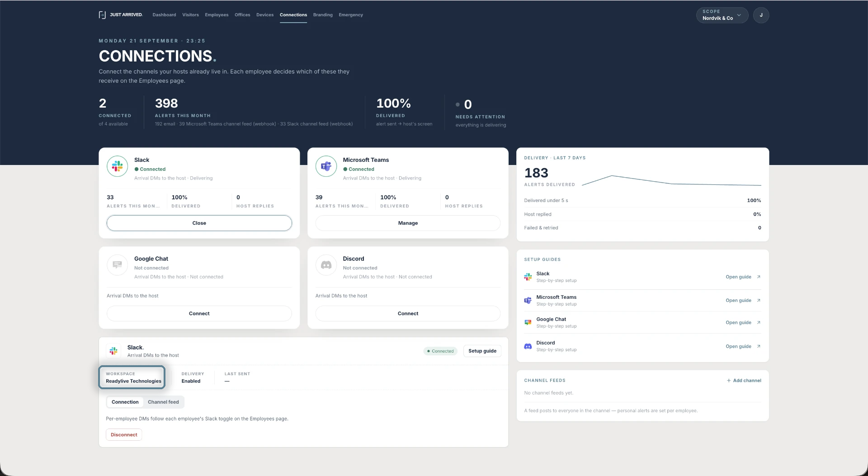
Task: Open guide link for Google Chat
Action: tap(738, 322)
